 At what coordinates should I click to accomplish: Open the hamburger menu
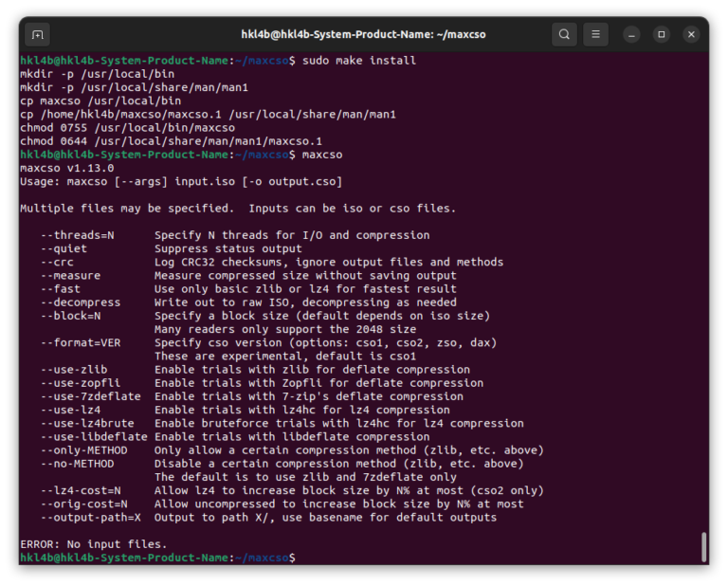[595, 35]
